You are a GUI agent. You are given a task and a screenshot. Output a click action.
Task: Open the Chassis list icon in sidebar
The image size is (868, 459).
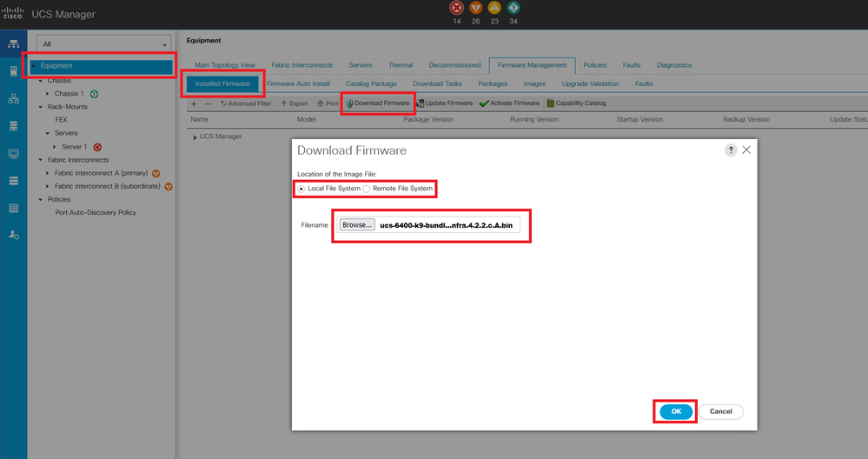tap(13, 208)
